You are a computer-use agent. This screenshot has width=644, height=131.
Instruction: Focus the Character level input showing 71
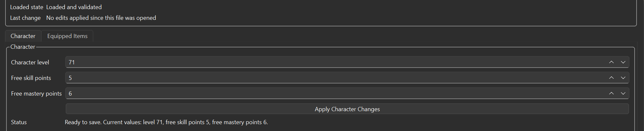(325, 62)
